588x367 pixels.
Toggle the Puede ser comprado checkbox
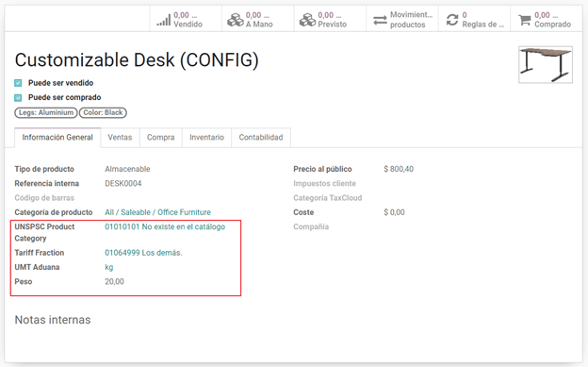pos(18,98)
